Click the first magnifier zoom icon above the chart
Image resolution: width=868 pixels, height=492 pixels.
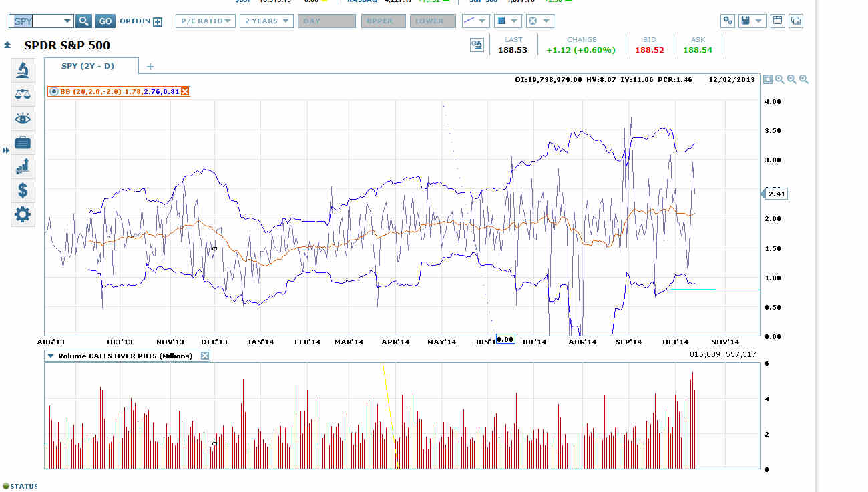pos(780,79)
